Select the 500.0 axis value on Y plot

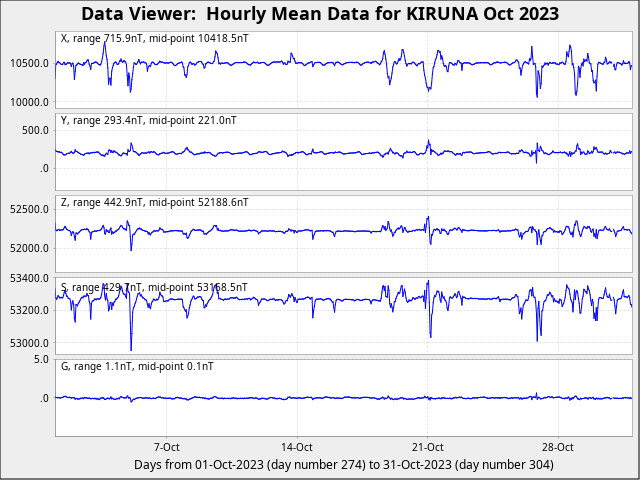point(34,130)
